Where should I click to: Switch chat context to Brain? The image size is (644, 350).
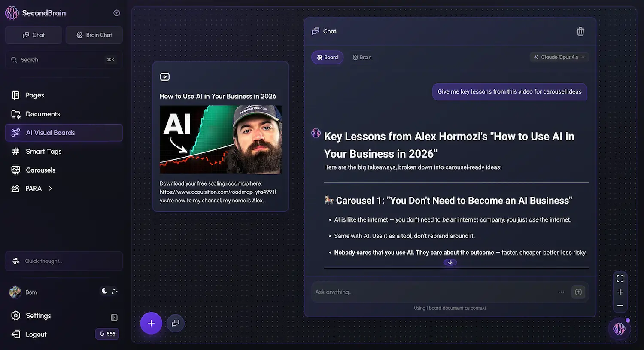[362, 57]
